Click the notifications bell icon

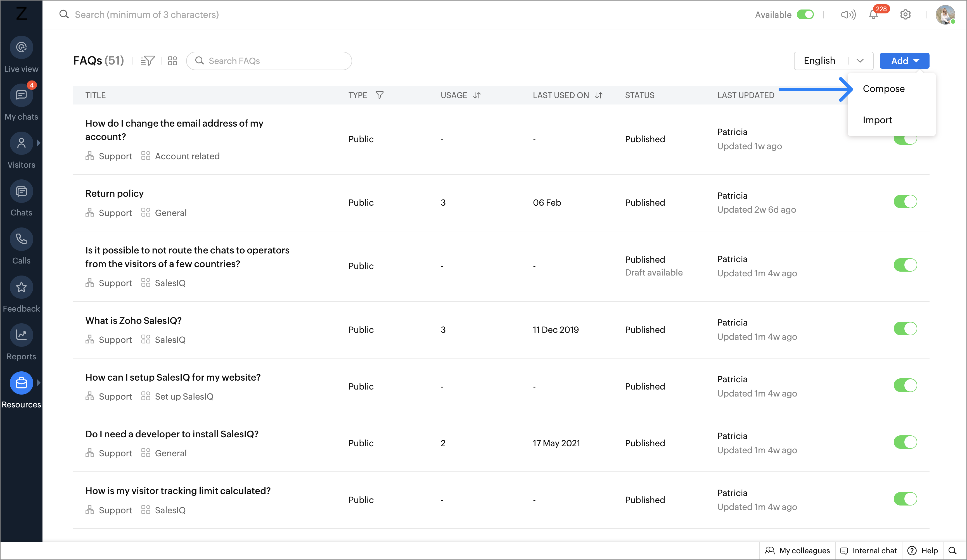(873, 15)
